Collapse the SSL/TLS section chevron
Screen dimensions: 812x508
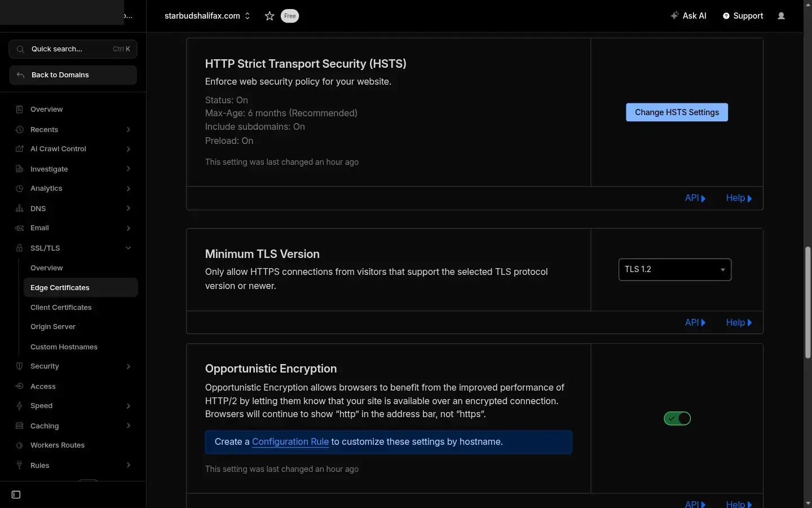(x=128, y=248)
